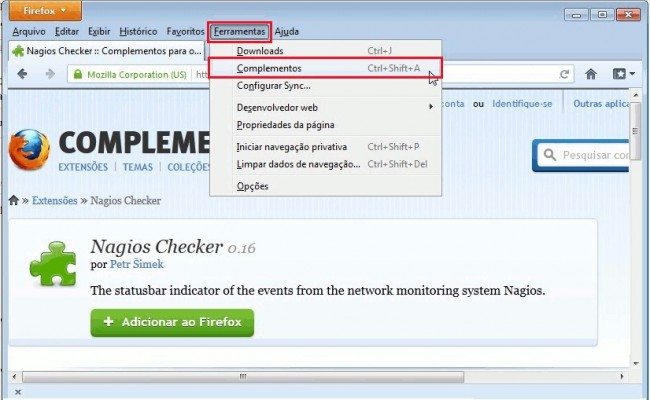Open the Home page icon
Screen dimensions: 650x400
coord(591,74)
